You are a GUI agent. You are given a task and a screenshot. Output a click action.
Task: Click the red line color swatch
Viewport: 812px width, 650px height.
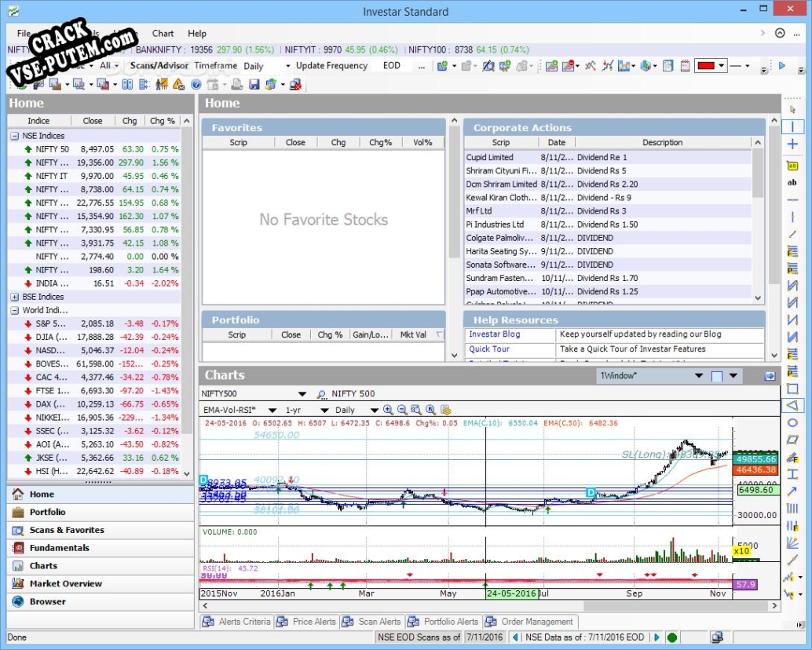(706, 66)
